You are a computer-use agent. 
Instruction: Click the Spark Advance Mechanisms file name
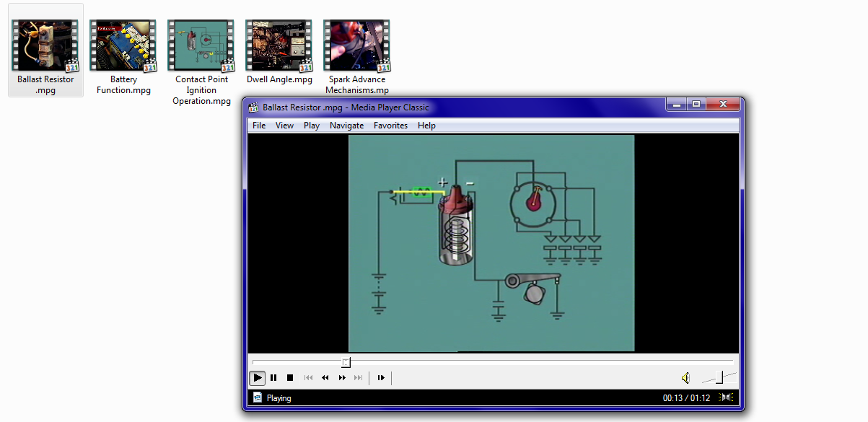357,85
